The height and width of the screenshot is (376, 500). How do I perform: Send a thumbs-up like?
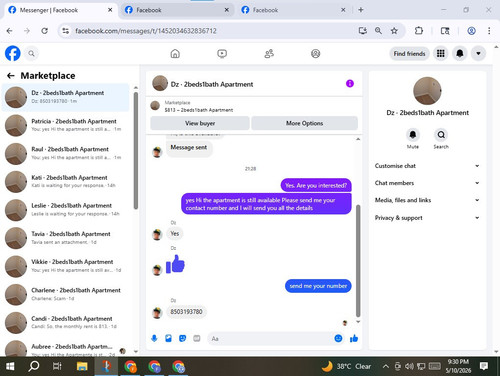(354, 339)
